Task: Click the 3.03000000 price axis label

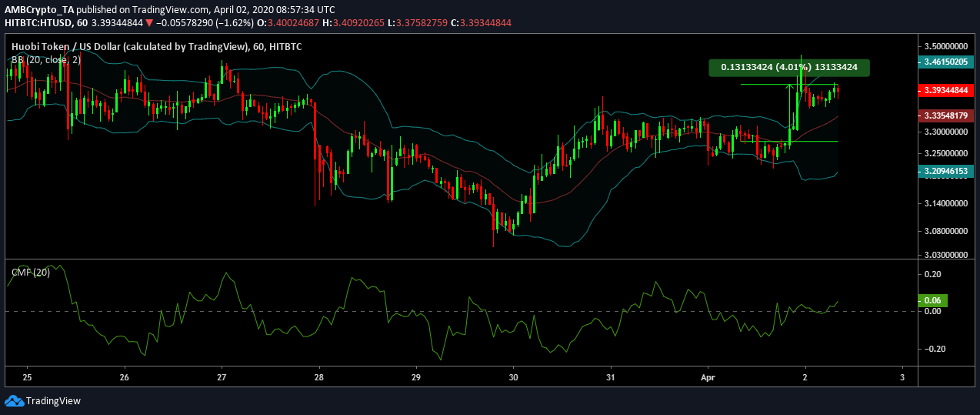Action: [x=948, y=254]
